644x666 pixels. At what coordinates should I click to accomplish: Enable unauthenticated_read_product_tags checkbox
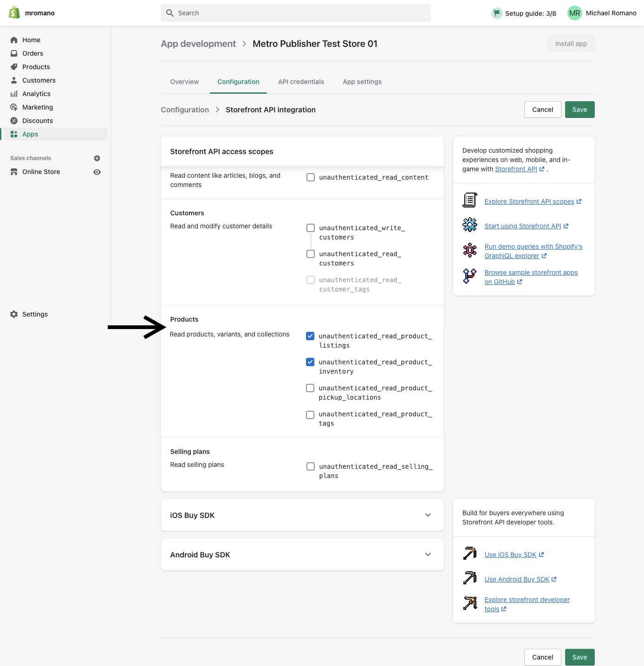pos(310,415)
